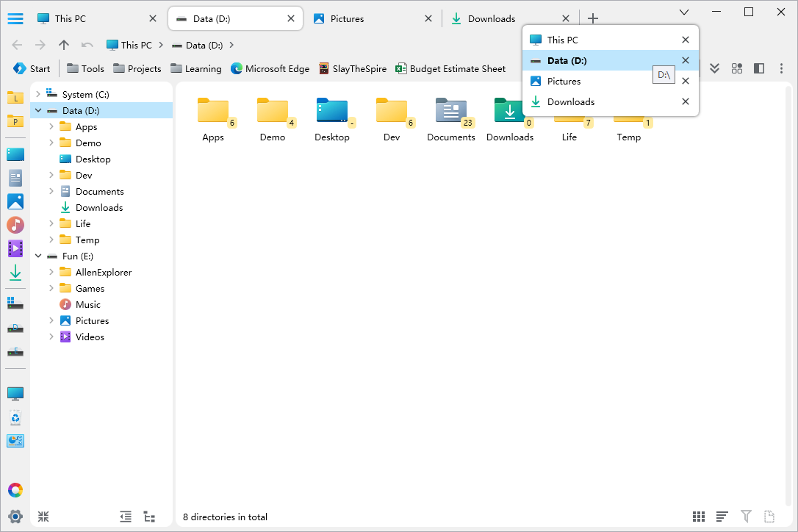Image resolution: width=798 pixels, height=532 pixels.
Task: Expand the System (C:) tree node
Action: point(38,95)
